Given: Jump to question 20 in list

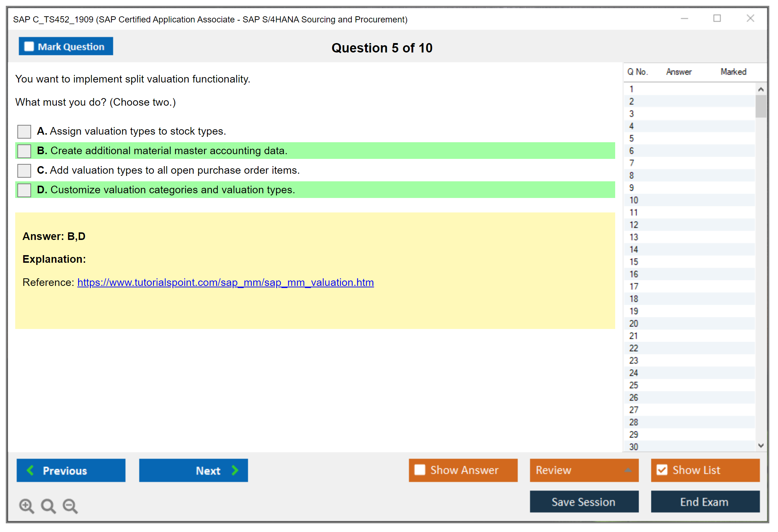Looking at the screenshot, I should click(x=634, y=324).
